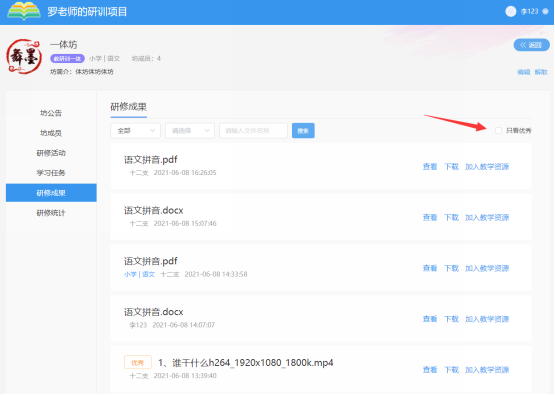Click 查看 for the 14:07:07 docx
Viewport: 555px width, 395px height.
pyautogui.click(x=430, y=319)
